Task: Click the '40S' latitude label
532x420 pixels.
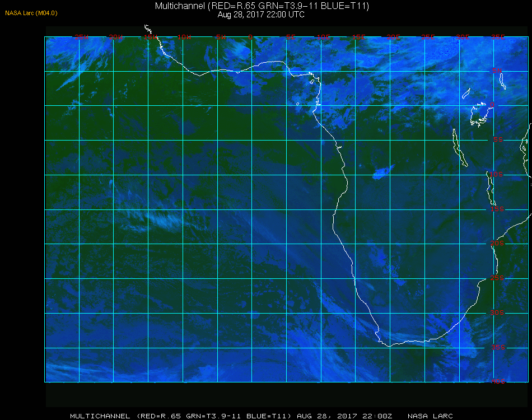Action: pos(498,381)
